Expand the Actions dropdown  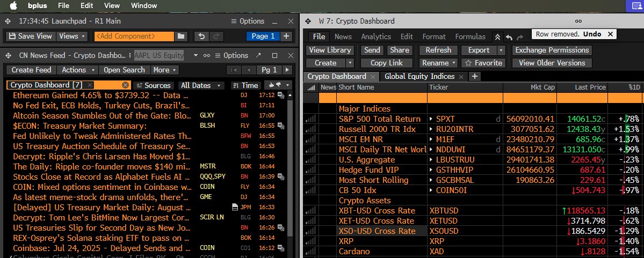click(x=78, y=70)
